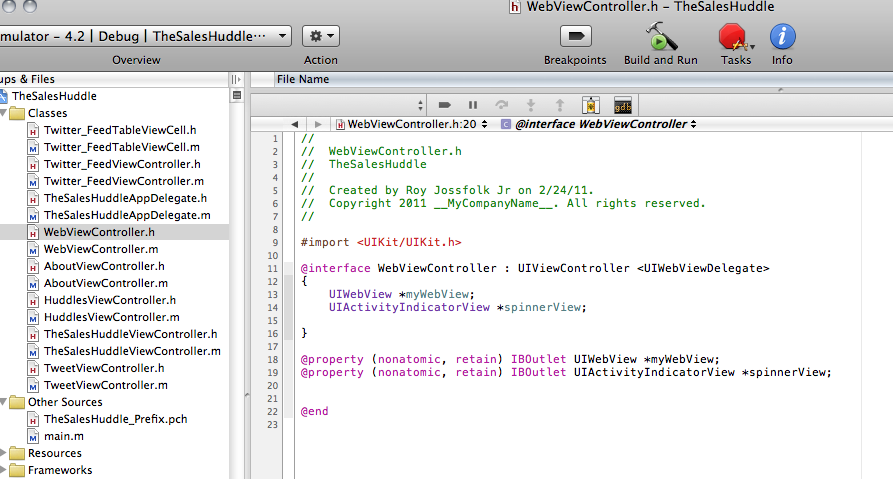Screen dimensions: 893x479
Task: Select TheSalesHuddleViewController.m file
Action: tap(132, 352)
